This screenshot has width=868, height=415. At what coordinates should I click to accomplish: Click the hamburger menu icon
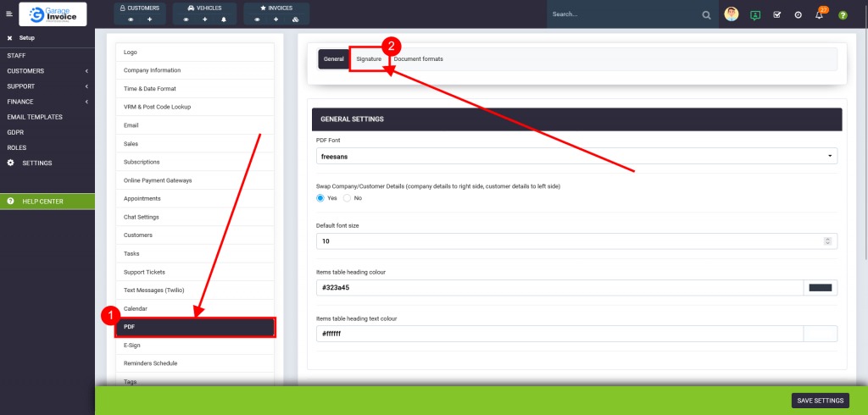click(x=9, y=14)
